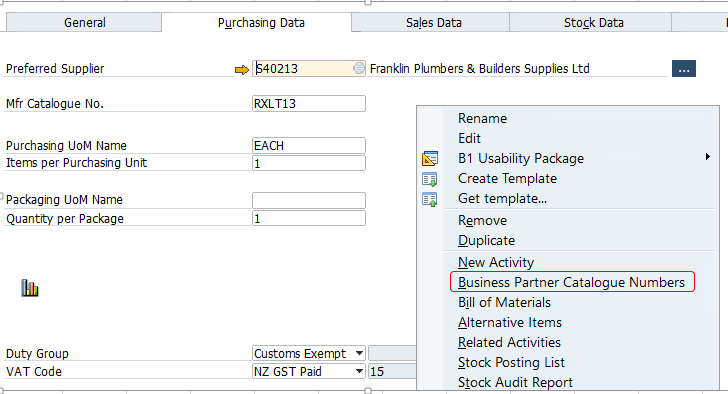728x394 pixels.
Task: Click the Get template menu icon
Action: point(429,199)
